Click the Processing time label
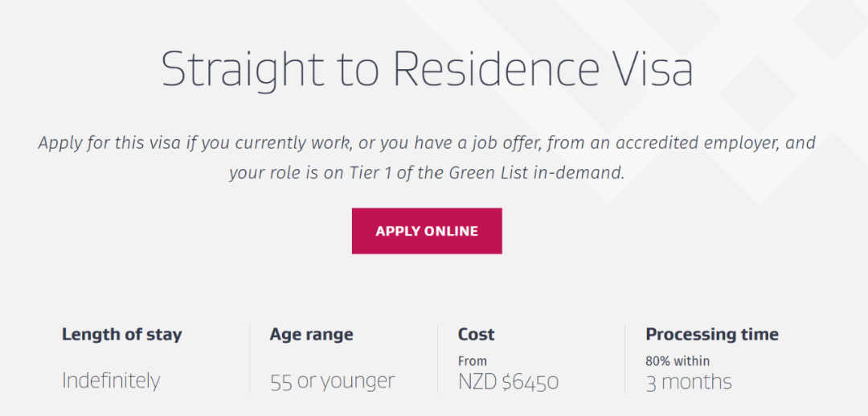The height and width of the screenshot is (416, 868). click(x=712, y=334)
